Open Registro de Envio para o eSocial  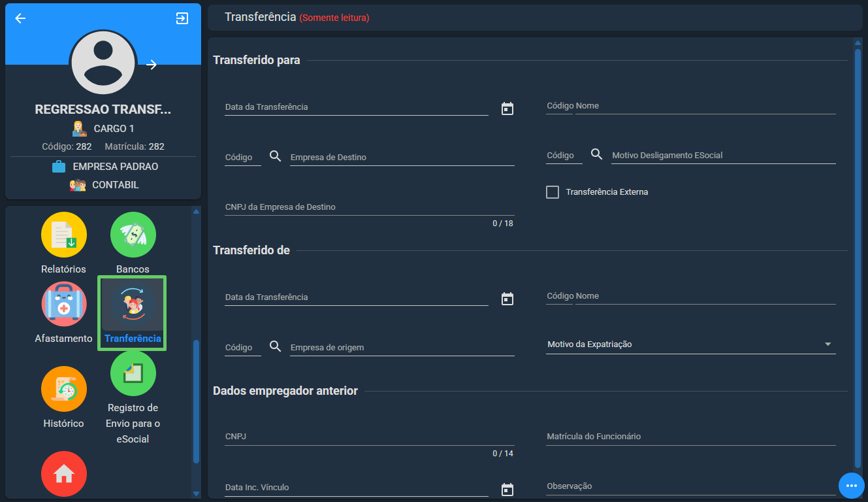click(x=133, y=373)
